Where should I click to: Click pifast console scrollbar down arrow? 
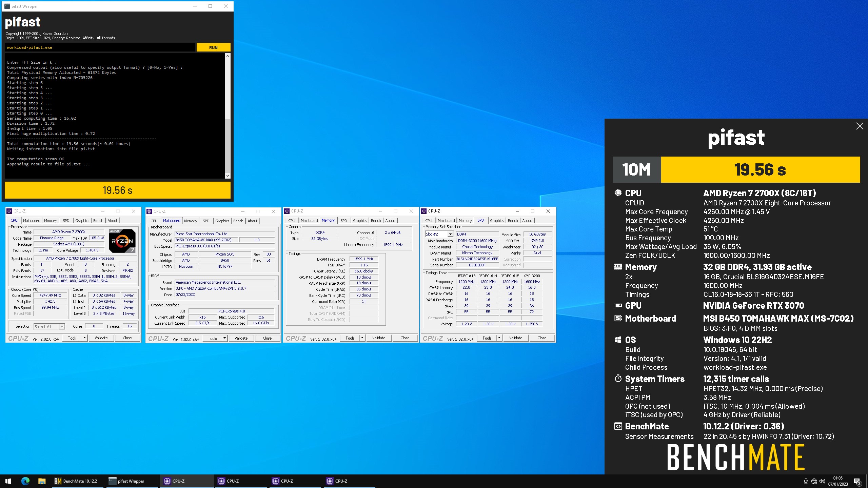click(x=228, y=176)
